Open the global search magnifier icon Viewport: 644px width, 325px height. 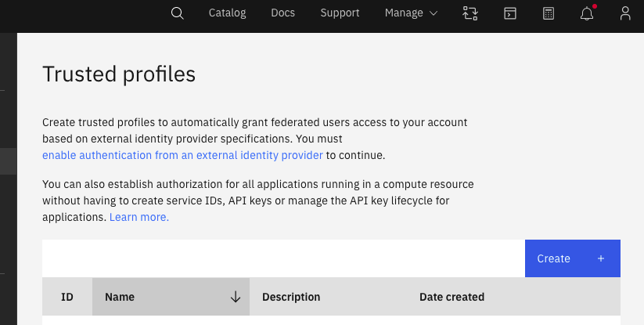click(177, 13)
